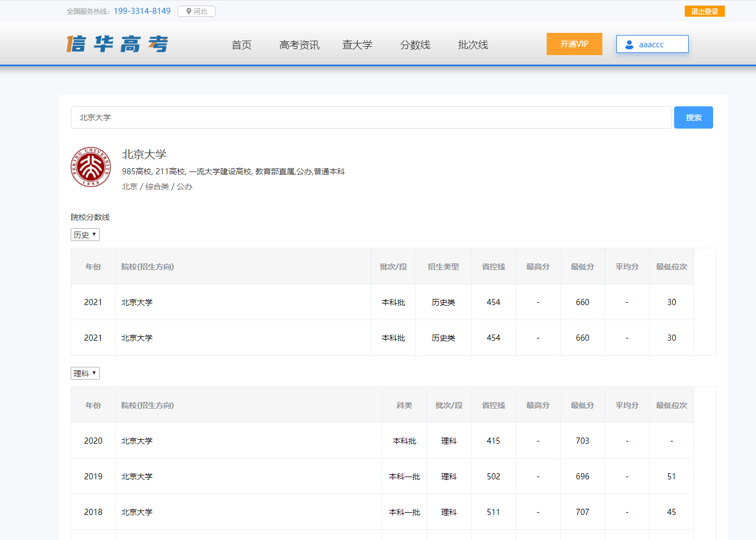Click the 开通VIP button

575,44
